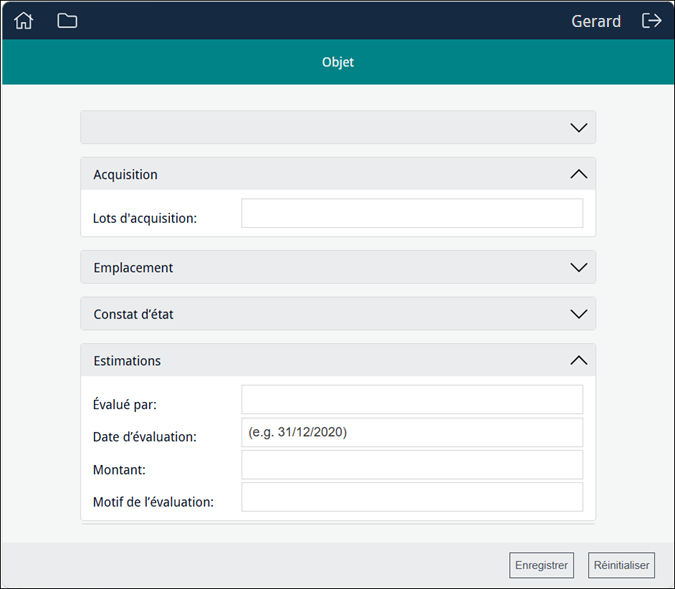Image resolution: width=675 pixels, height=589 pixels.
Task: Focus the Montant input field
Action: tap(412, 465)
